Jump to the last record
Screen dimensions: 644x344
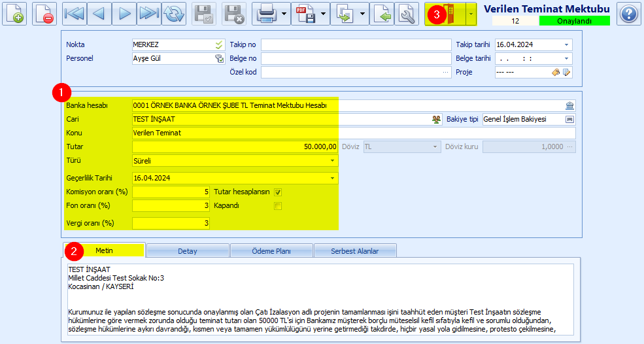(149, 14)
